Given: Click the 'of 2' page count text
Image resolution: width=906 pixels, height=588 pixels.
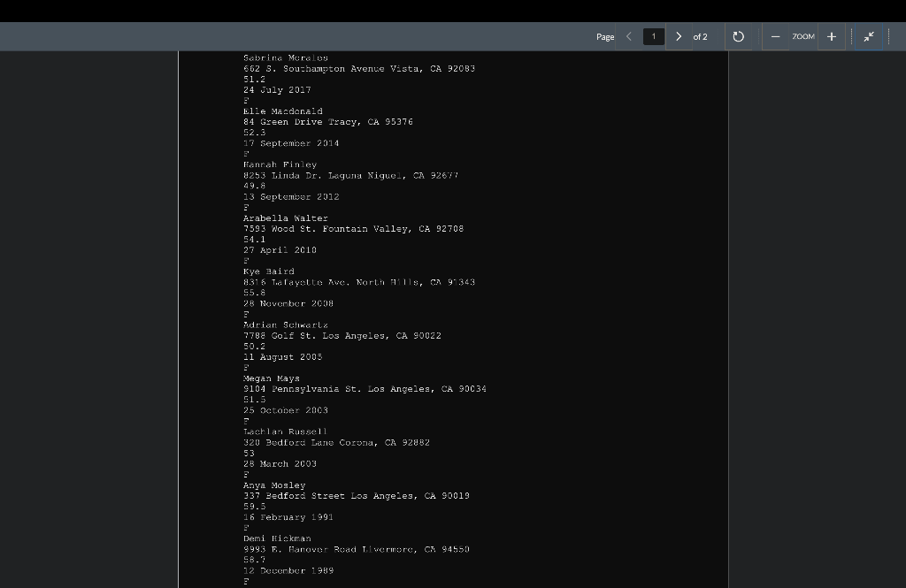Looking at the screenshot, I should 701,36.
